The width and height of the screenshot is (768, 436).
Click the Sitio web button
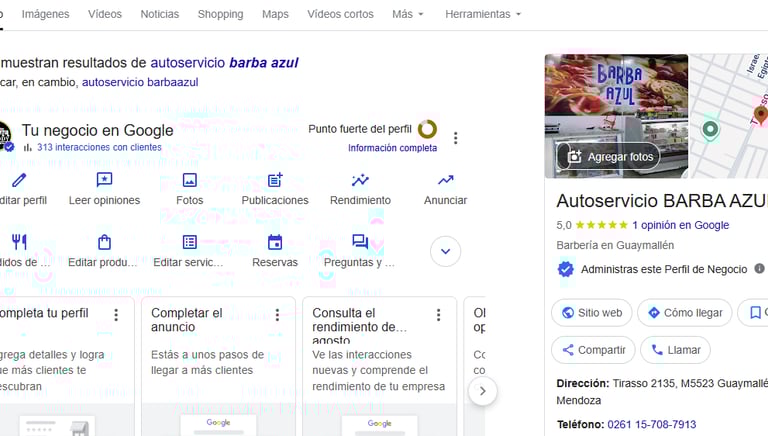click(x=592, y=313)
